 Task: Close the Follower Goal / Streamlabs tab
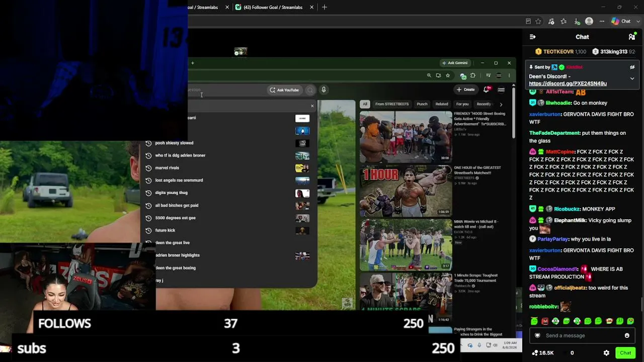pyautogui.click(x=312, y=7)
